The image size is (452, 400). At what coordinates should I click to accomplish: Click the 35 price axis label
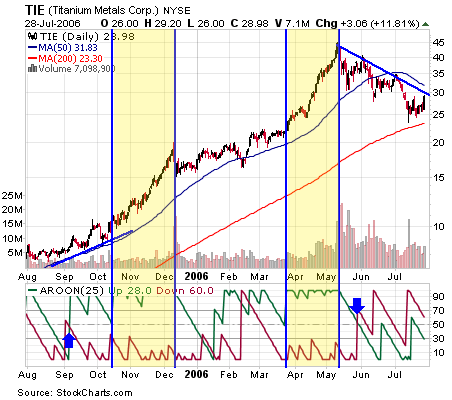coord(438,74)
